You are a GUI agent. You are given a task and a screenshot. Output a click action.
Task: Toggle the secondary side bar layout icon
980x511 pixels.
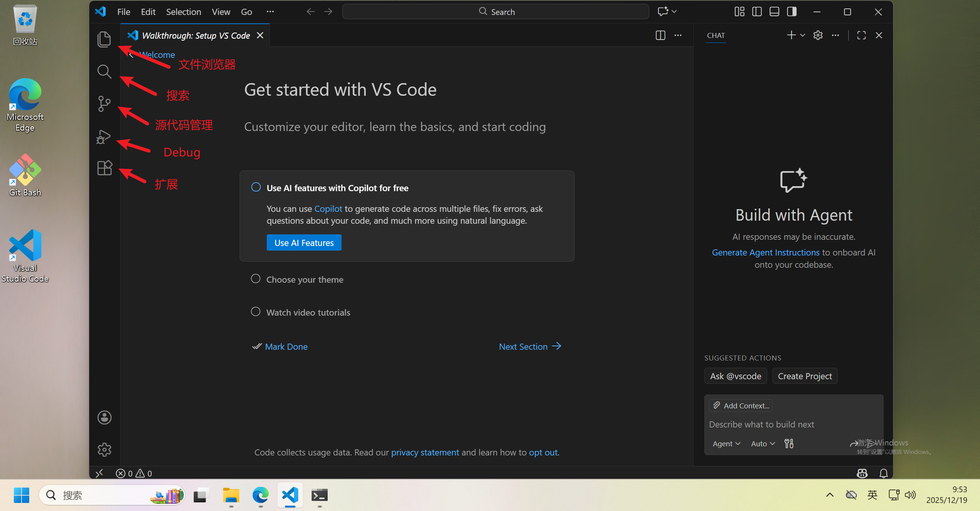point(792,12)
